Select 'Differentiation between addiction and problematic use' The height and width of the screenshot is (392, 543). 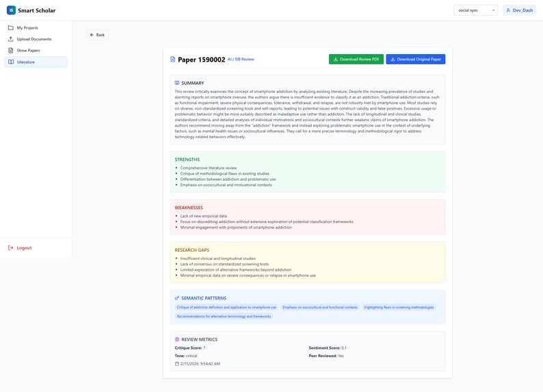228,179
